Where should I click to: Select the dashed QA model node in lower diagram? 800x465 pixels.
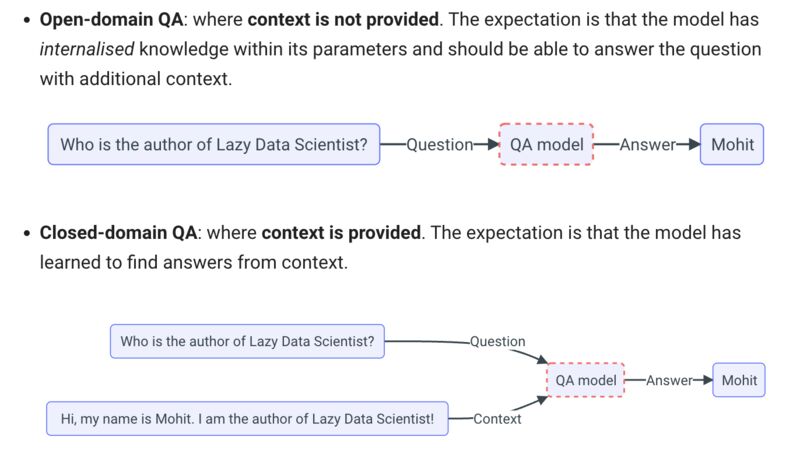[x=586, y=380]
